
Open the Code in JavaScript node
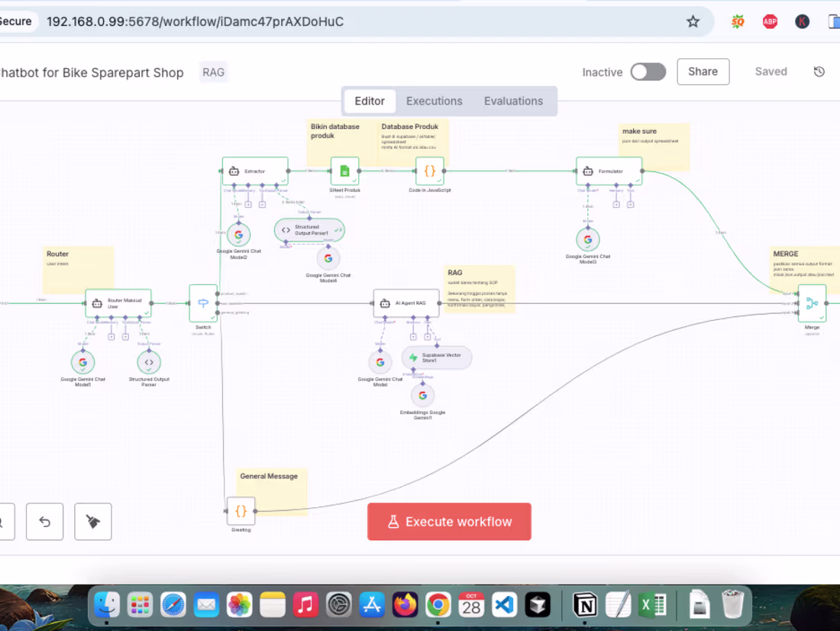click(x=428, y=172)
